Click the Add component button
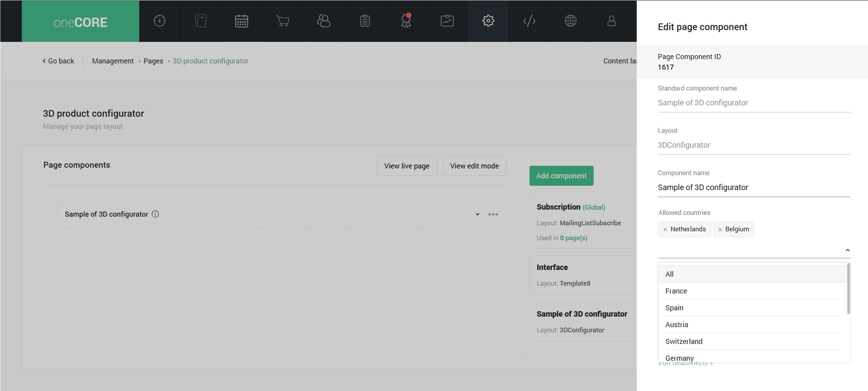 pyautogui.click(x=561, y=175)
